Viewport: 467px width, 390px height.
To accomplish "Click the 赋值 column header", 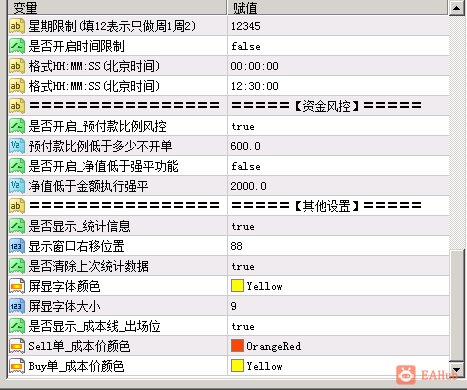I will pos(338,8).
